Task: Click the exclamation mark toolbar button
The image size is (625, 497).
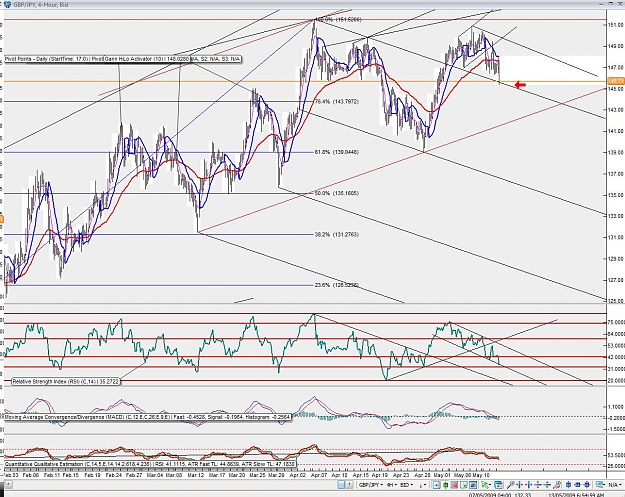Action: pos(350,485)
